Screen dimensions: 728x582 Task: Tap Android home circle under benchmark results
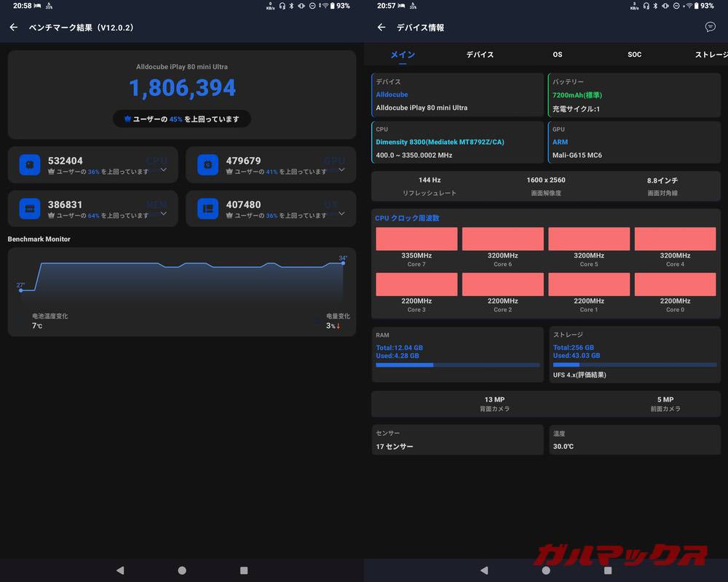[182, 570]
